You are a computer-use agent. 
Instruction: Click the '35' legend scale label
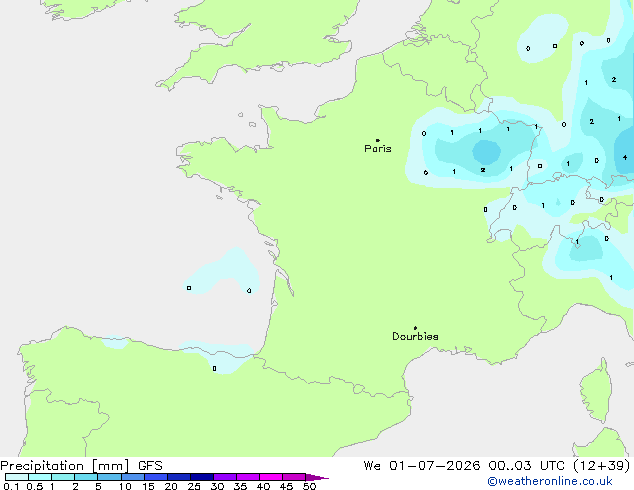point(240,486)
